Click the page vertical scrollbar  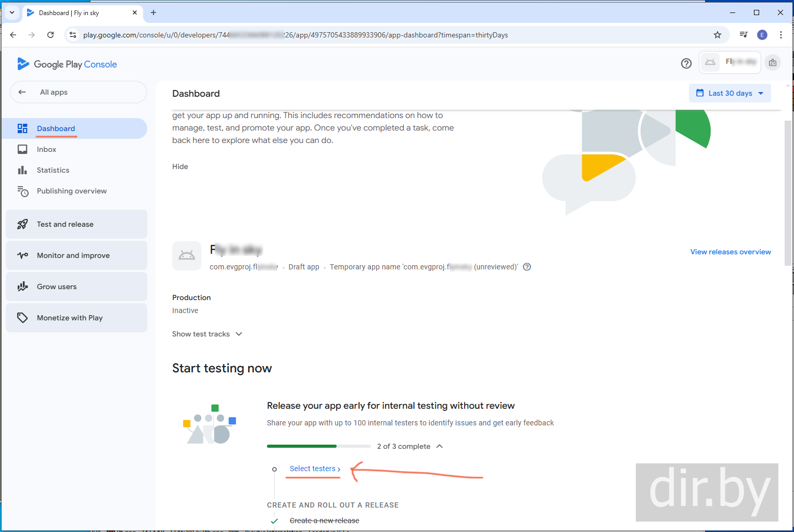[788, 192]
